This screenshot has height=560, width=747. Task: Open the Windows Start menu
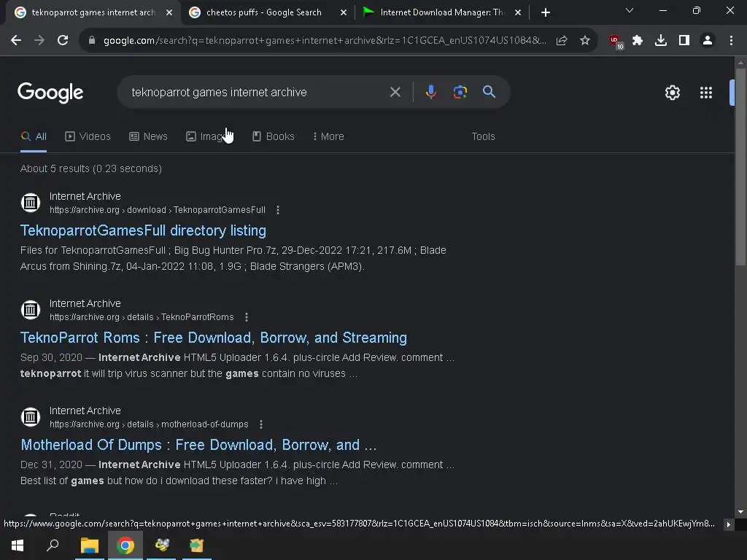pos(18,545)
